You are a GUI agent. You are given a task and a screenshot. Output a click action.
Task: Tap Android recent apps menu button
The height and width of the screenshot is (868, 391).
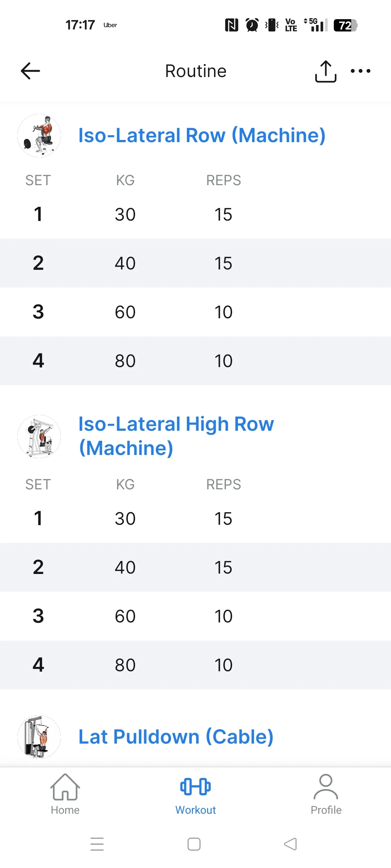(97, 844)
